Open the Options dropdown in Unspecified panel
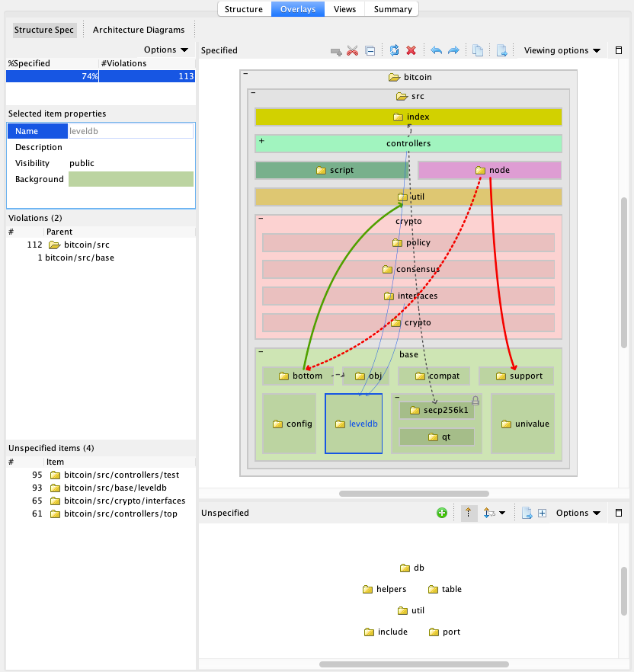 (578, 513)
